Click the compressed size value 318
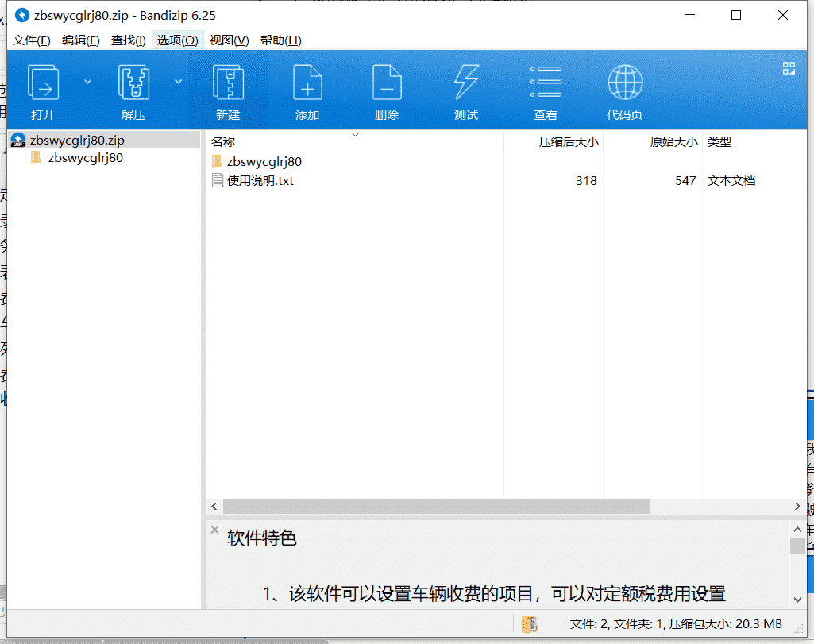The height and width of the screenshot is (644, 814). pyautogui.click(x=586, y=180)
